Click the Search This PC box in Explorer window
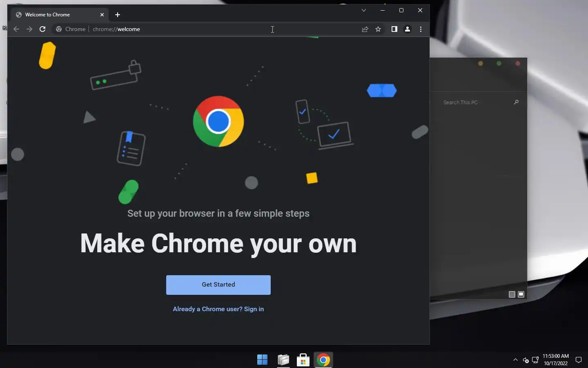Screen dimensions: 588x368 [476, 102]
